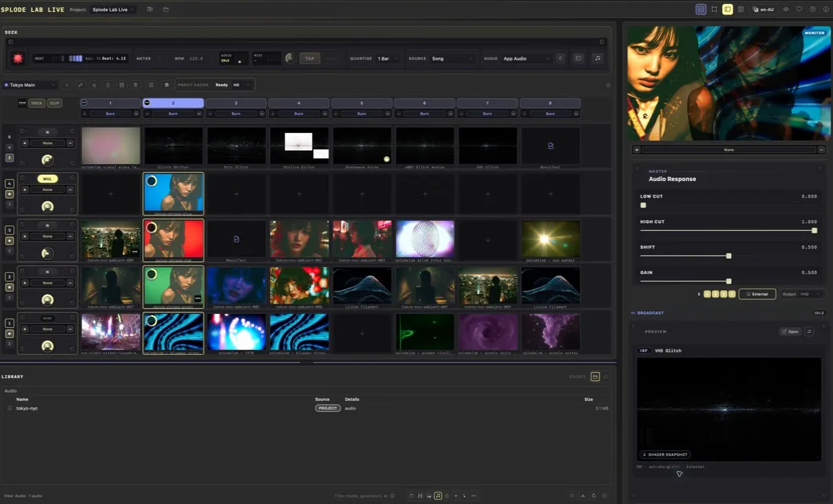Open the Tokyo Main deck dropdown
The width and height of the screenshot is (833, 504).
(x=30, y=85)
